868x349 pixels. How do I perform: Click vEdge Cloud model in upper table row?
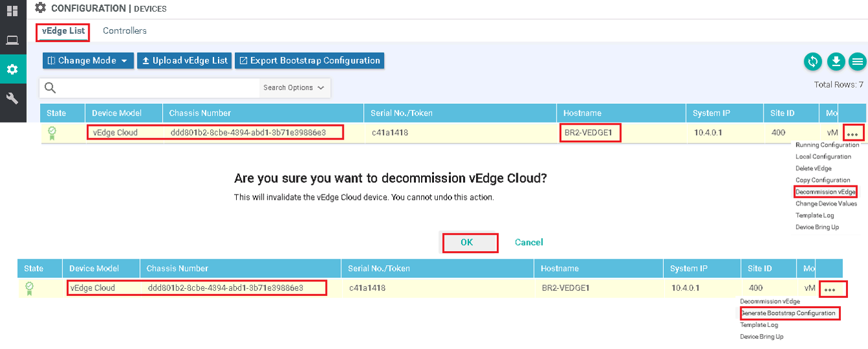[115, 133]
